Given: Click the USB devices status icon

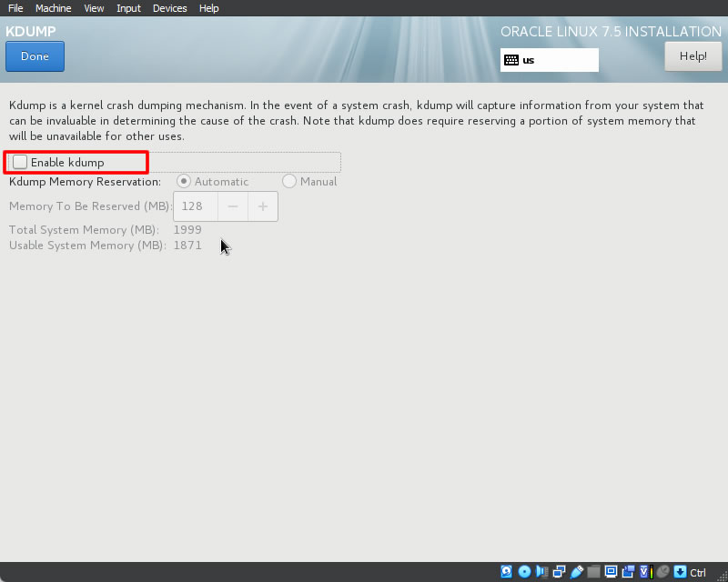Looking at the screenshot, I should click(x=576, y=572).
